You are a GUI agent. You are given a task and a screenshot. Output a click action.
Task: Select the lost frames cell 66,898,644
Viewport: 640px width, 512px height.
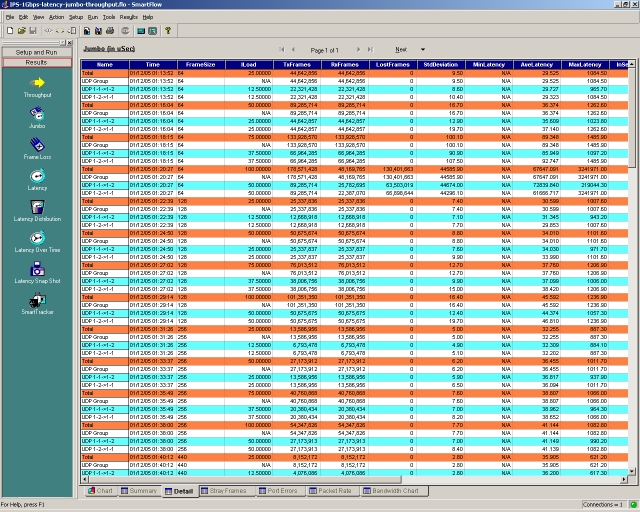393,193
